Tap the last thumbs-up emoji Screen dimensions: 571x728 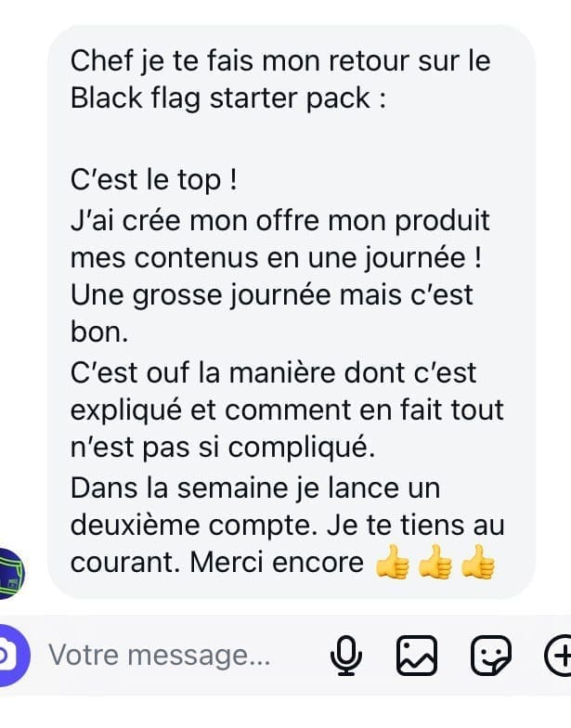[x=477, y=563]
